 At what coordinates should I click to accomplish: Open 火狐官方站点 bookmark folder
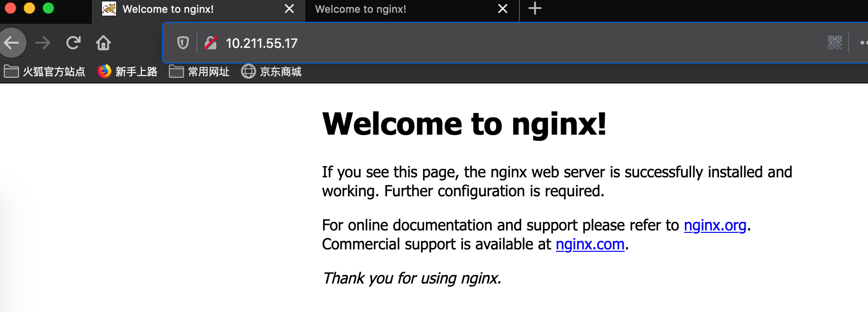tap(45, 72)
